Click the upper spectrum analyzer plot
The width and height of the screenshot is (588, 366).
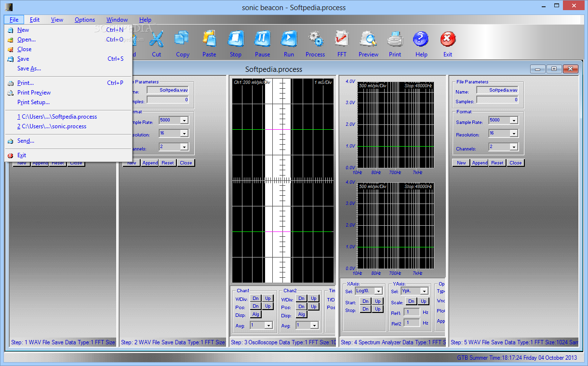click(395, 124)
